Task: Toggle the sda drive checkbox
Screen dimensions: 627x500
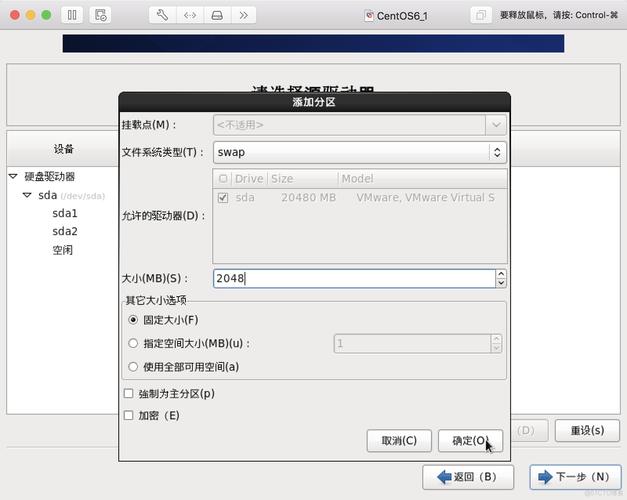Action: tap(223, 198)
